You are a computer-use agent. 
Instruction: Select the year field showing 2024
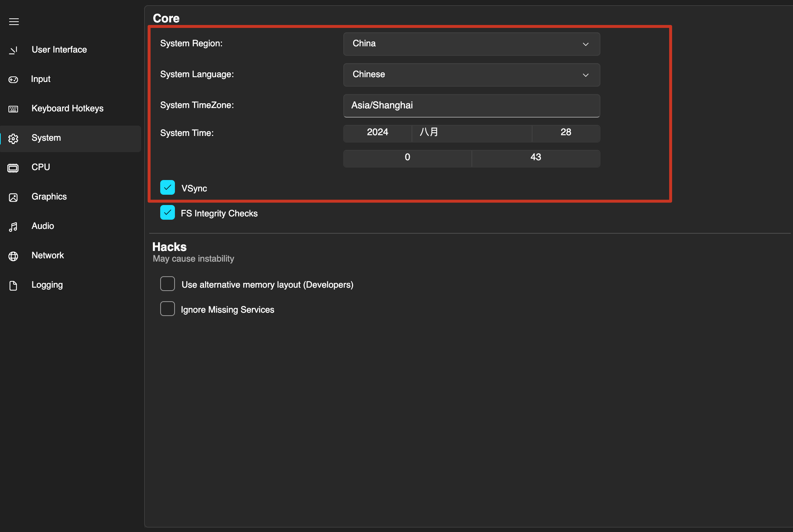pyautogui.click(x=377, y=133)
